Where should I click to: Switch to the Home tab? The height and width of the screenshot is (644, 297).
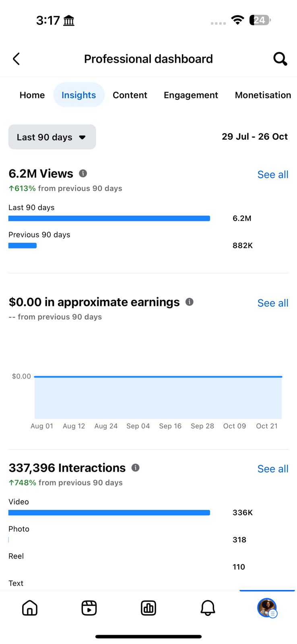(x=32, y=95)
